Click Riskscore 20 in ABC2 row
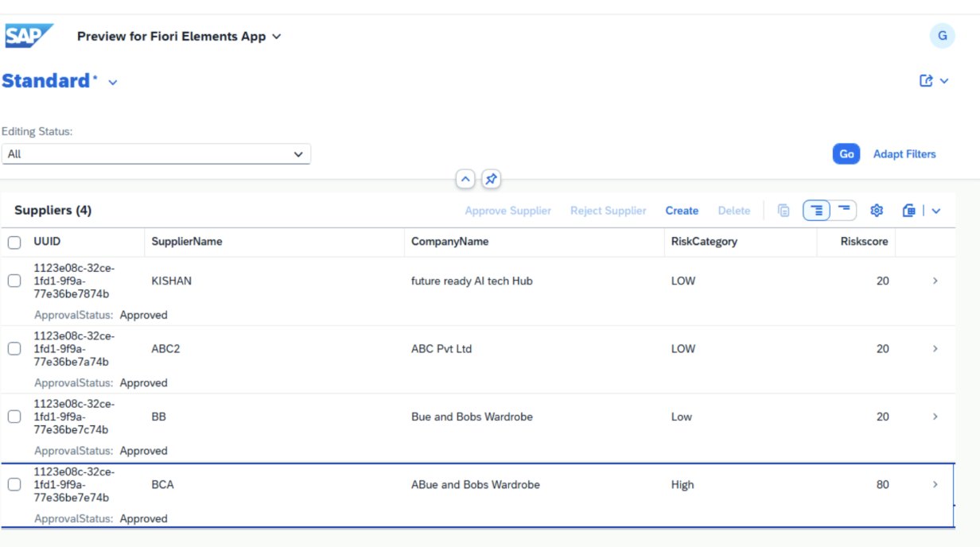The height and width of the screenshot is (547, 980). (882, 348)
